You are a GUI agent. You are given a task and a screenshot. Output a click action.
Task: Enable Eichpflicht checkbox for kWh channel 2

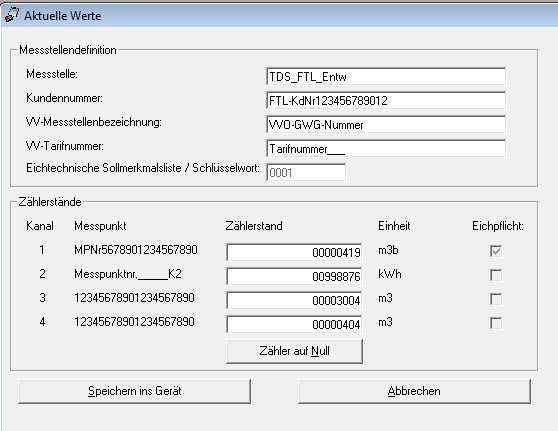tap(496, 275)
